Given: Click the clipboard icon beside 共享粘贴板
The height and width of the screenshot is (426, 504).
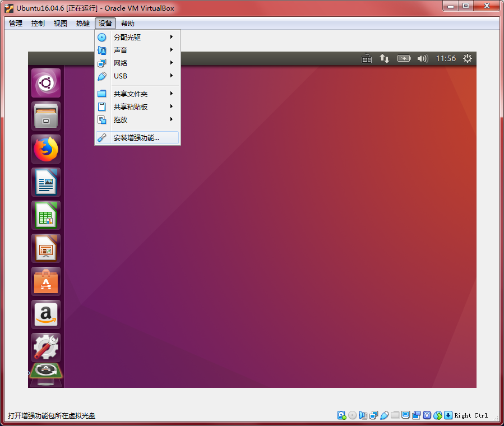Looking at the screenshot, I should coord(102,106).
